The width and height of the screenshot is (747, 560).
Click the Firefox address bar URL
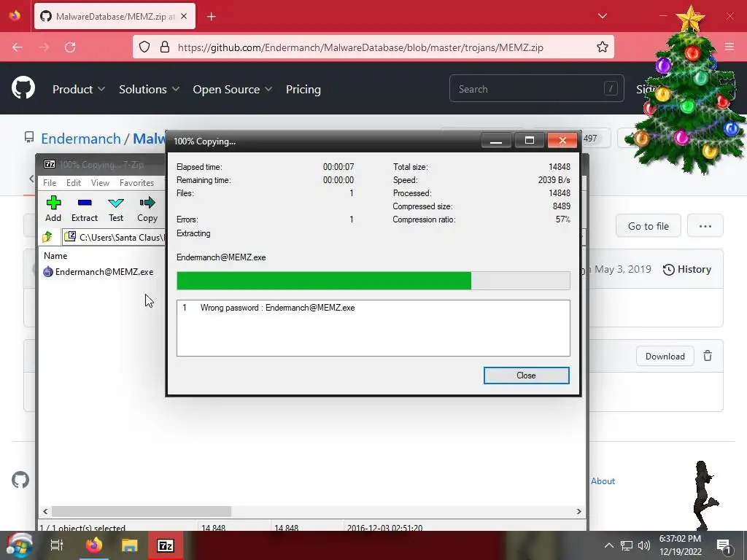click(x=360, y=47)
